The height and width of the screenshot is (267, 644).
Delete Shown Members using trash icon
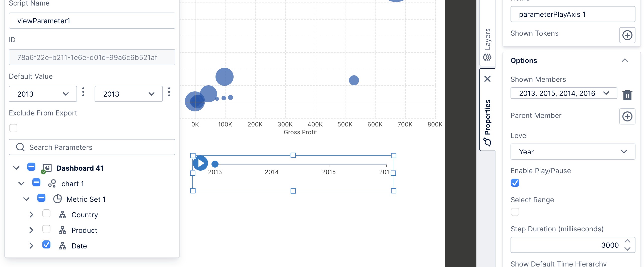tap(627, 95)
